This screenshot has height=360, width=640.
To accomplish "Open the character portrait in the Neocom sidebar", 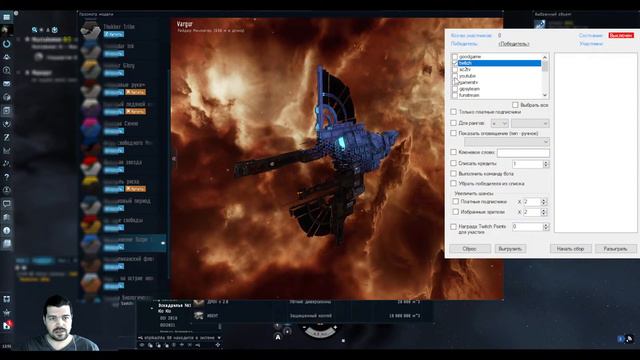I will [x=7, y=30].
